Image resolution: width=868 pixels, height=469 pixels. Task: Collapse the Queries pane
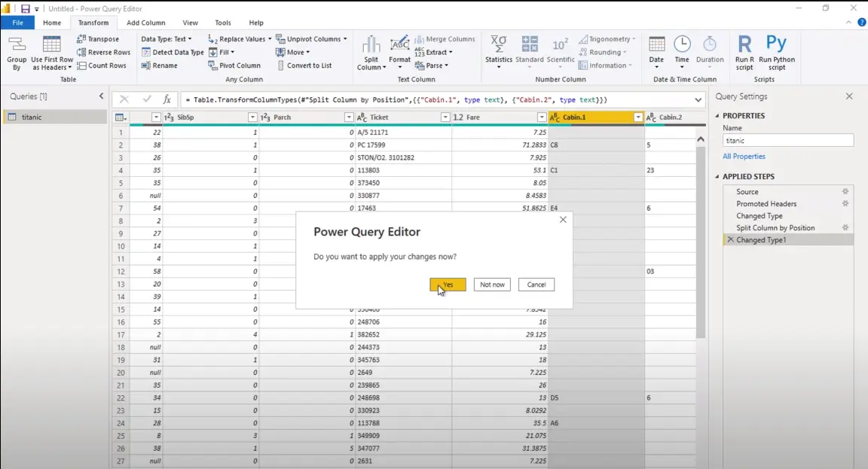(101, 96)
